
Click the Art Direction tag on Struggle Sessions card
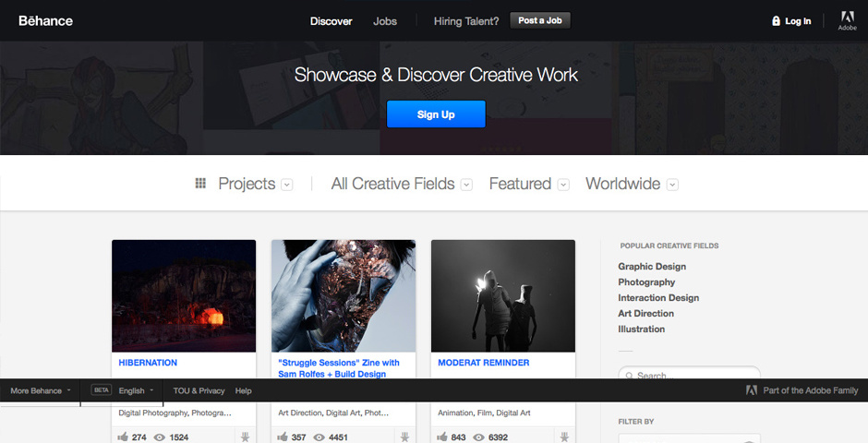coord(300,413)
